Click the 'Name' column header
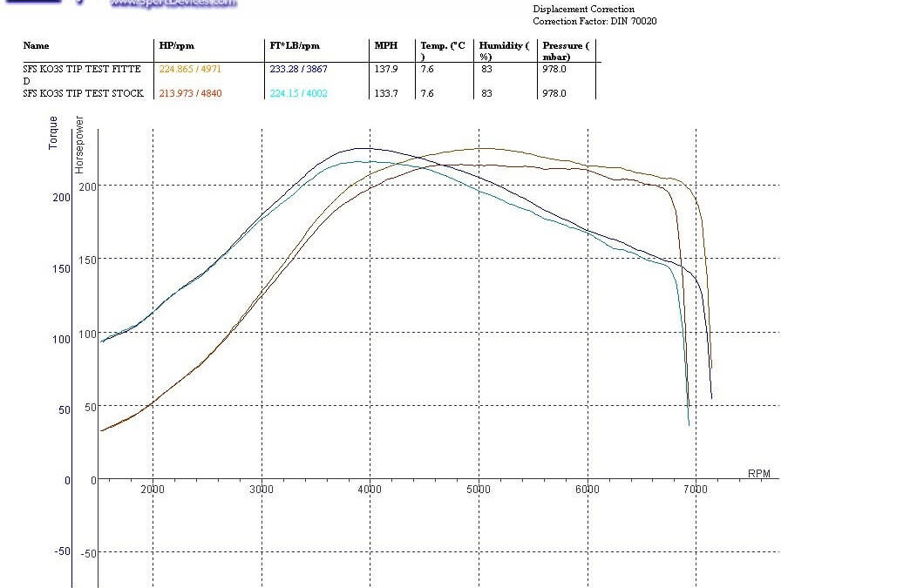The image size is (917, 588). (37, 45)
